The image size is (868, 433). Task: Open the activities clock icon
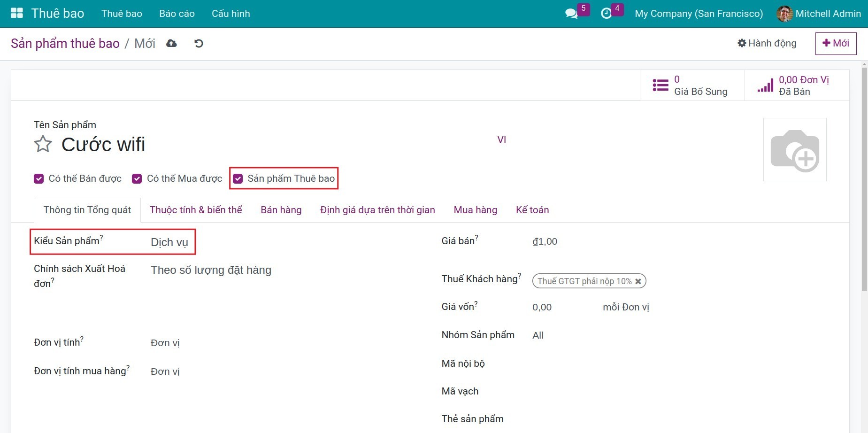(606, 14)
